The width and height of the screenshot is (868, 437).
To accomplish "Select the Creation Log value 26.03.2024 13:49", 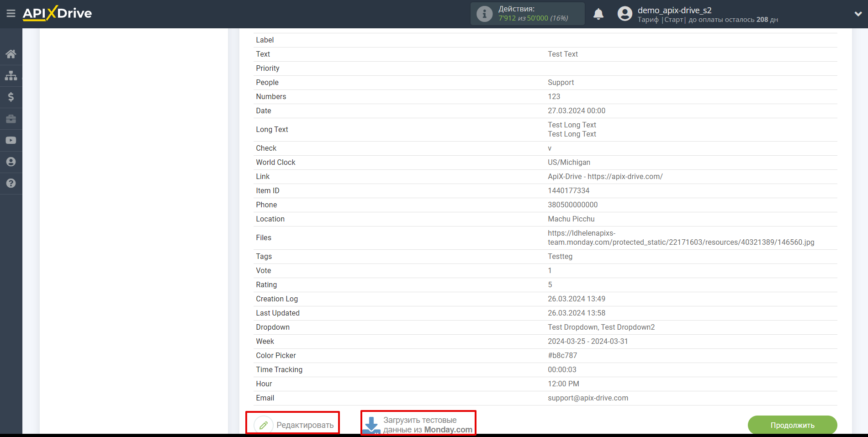I will click(577, 299).
